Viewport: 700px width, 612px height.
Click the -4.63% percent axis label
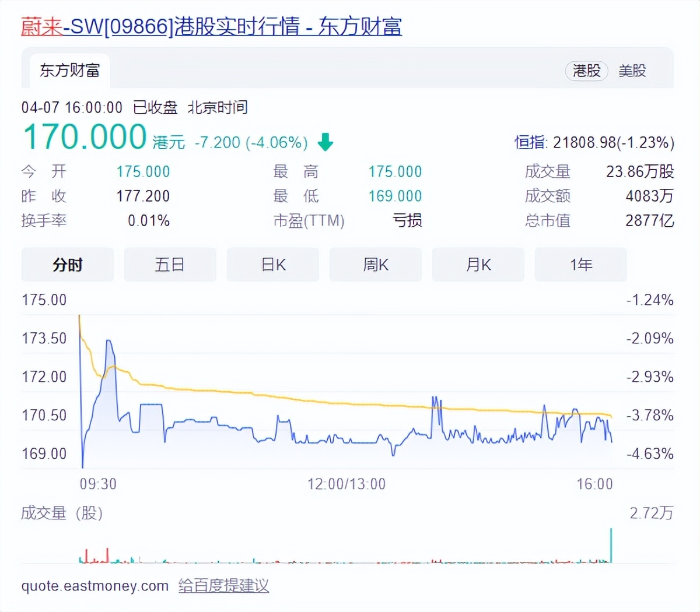650,453
